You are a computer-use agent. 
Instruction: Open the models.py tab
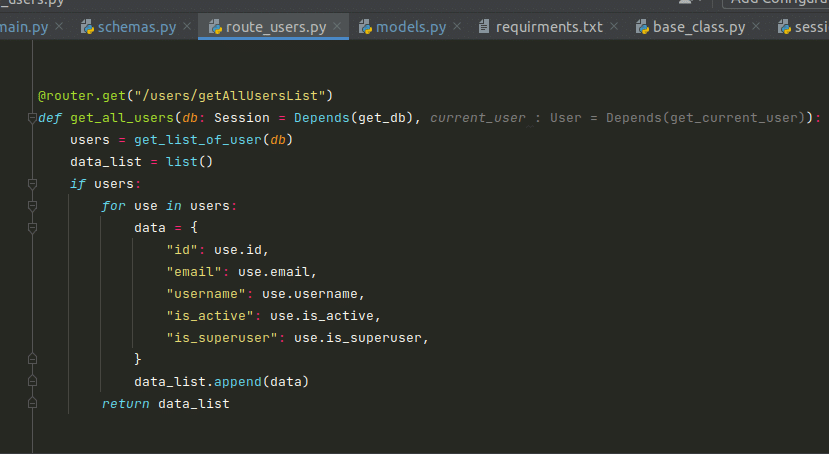click(x=411, y=26)
